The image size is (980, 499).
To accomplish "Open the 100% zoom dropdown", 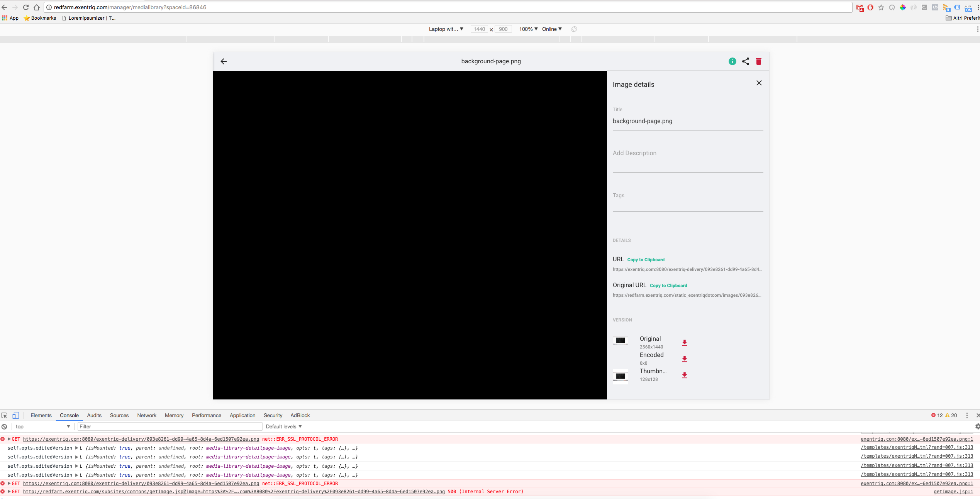I will [528, 29].
